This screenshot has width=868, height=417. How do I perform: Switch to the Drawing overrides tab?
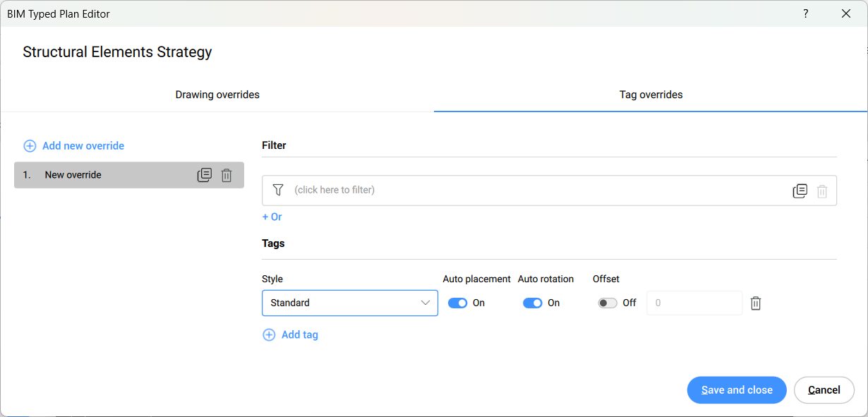(x=217, y=95)
